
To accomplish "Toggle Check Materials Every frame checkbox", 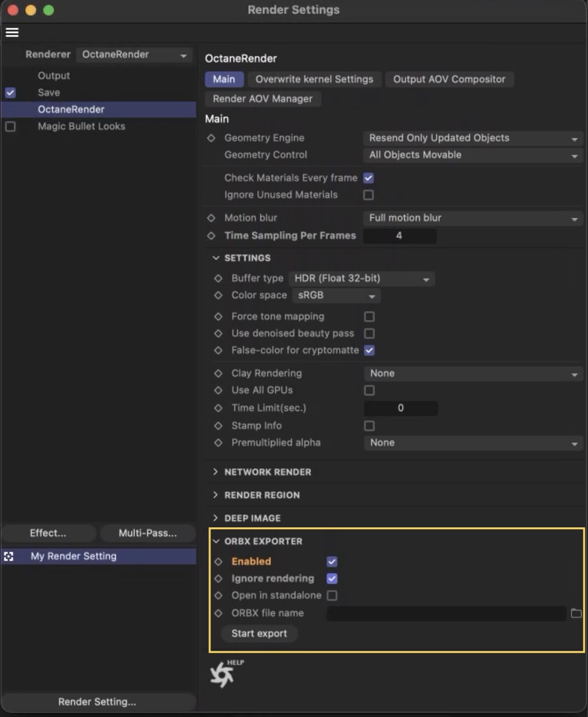I will tap(369, 178).
